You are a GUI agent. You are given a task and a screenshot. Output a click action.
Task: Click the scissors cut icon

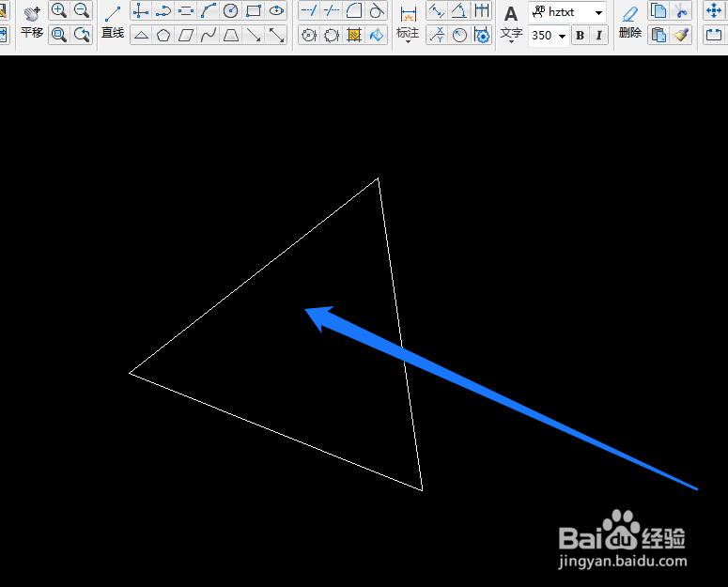click(x=681, y=10)
